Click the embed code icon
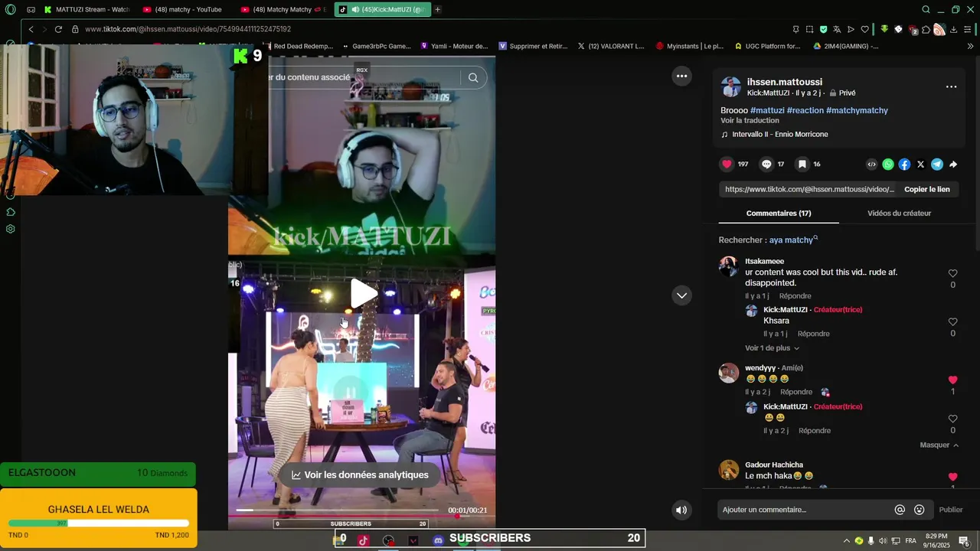980x551 pixels. tap(871, 165)
